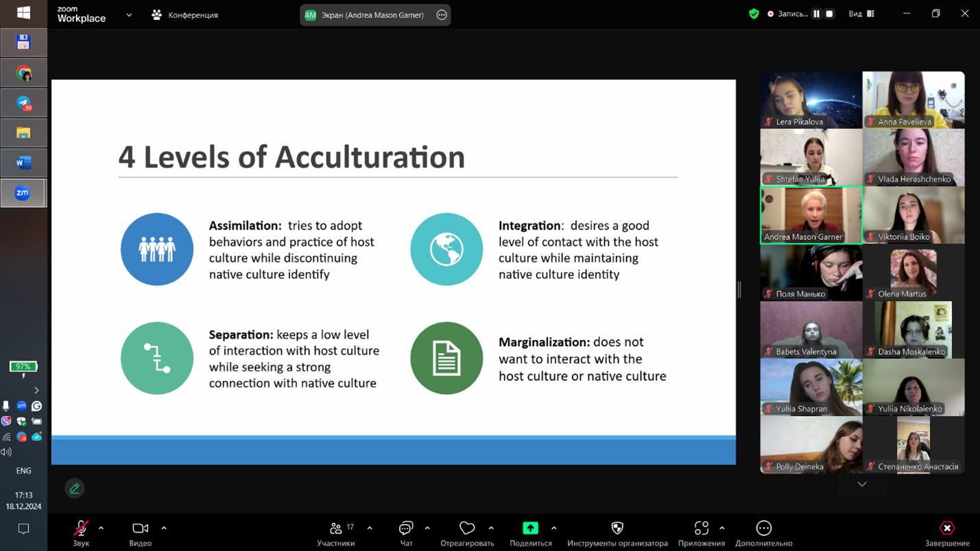
Task: Open the Конференция meeting tab
Action: click(x=184, y=14)
